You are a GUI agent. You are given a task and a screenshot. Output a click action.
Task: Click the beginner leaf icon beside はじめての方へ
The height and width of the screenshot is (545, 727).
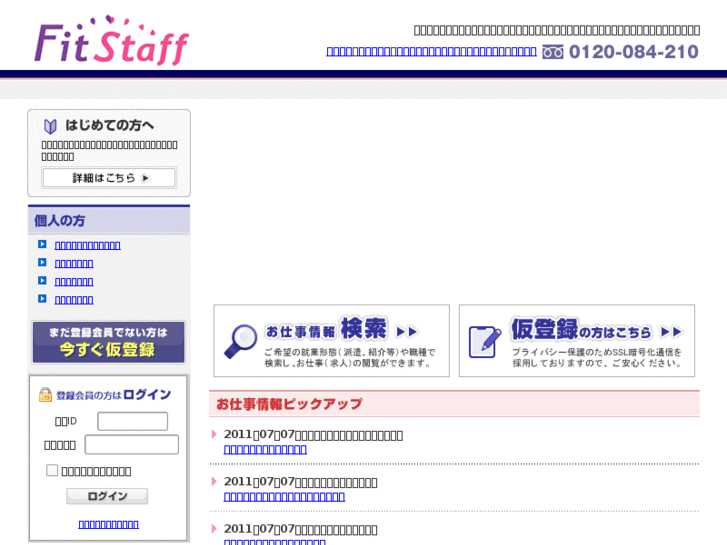pyautogui.click(x=50, y=126)
